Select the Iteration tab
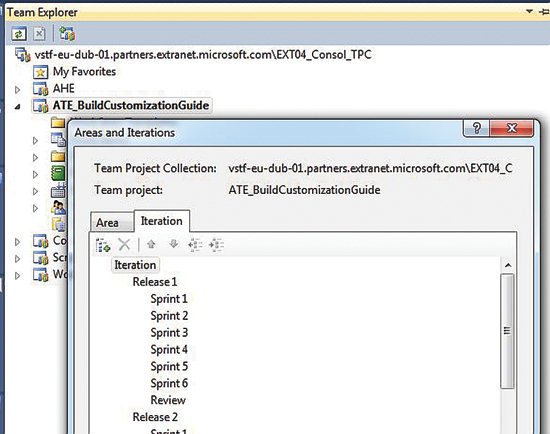The image size is (550, 434). point(162,221)
